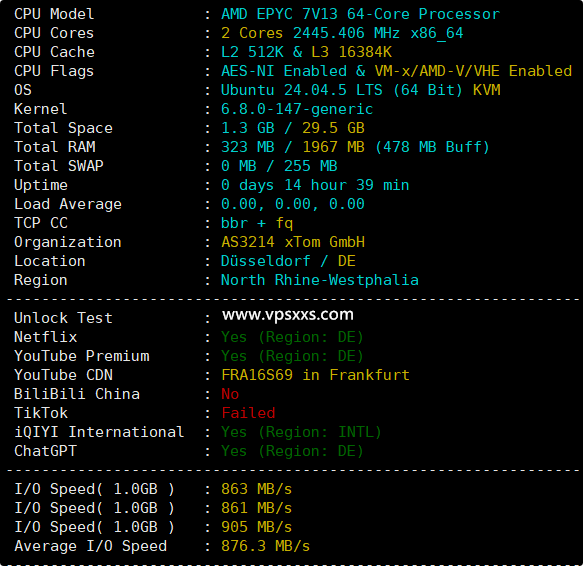Viewport: 583px width, 566px height.
Task: Click the ChatGPT 'Yes (Region: DE)' result
Action: coord(292,451)
